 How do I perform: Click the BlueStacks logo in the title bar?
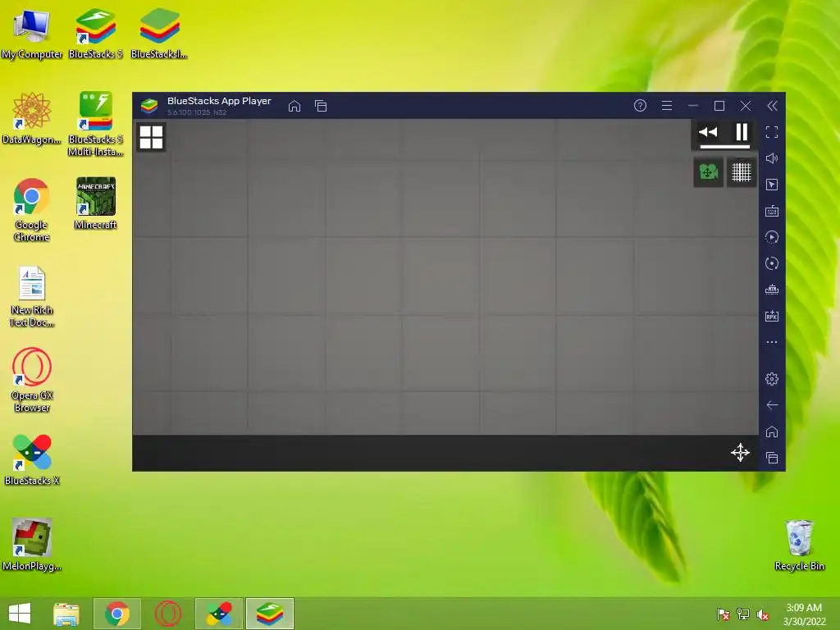[149, 106]
